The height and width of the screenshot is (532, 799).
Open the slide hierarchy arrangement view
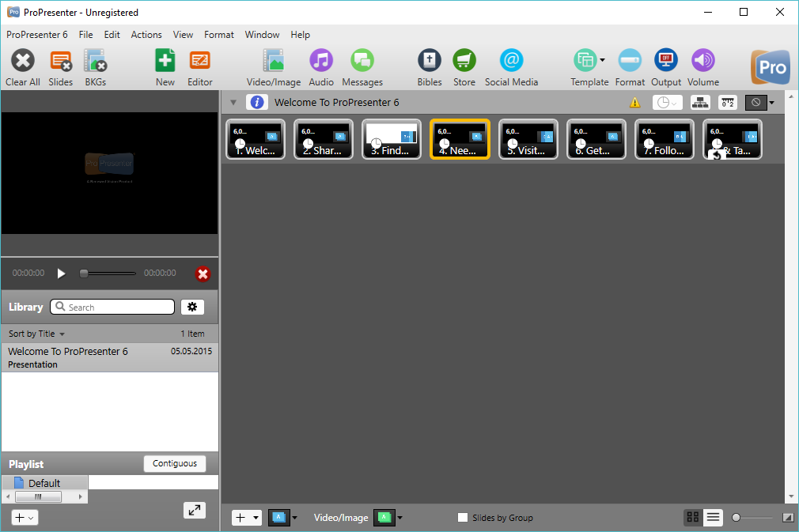[700, 102]
